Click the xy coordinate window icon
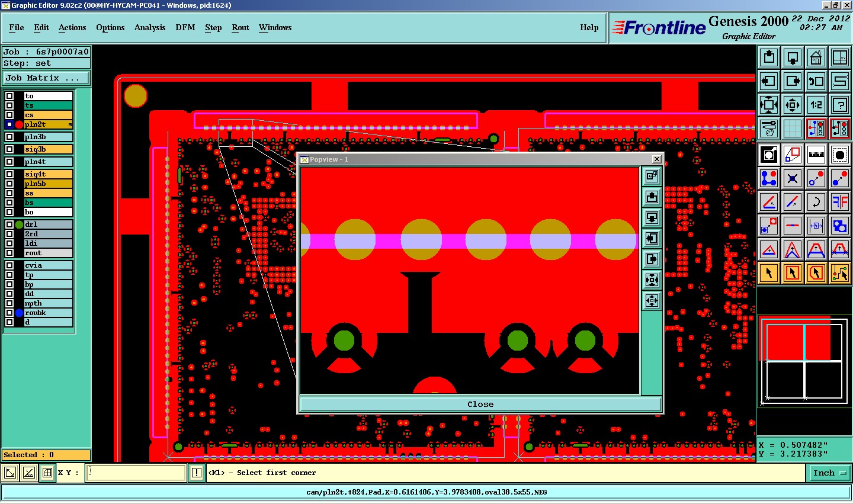The image size is (853, 504). coord(840,57)
